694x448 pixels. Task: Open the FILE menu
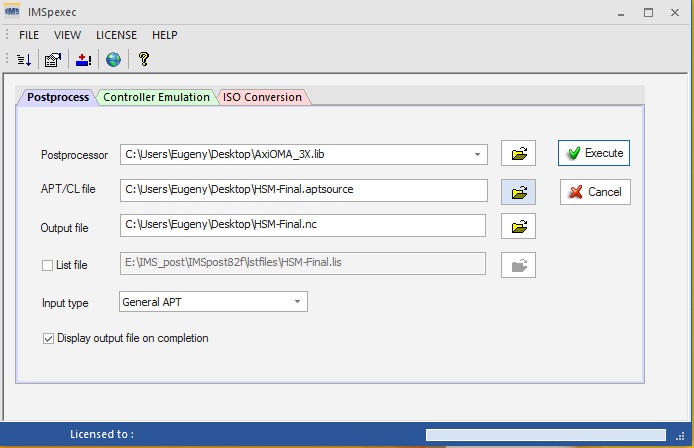pyautogui.click(x=29, y=35)
